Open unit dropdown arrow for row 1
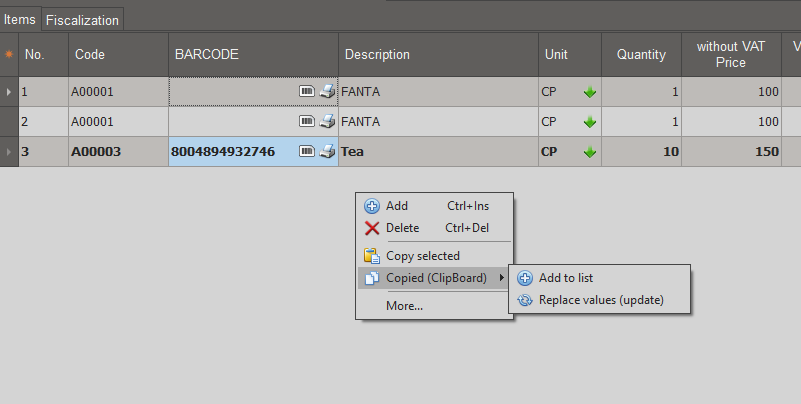The height and width of the screenshot is (404, 801). [x=589, y=92]
